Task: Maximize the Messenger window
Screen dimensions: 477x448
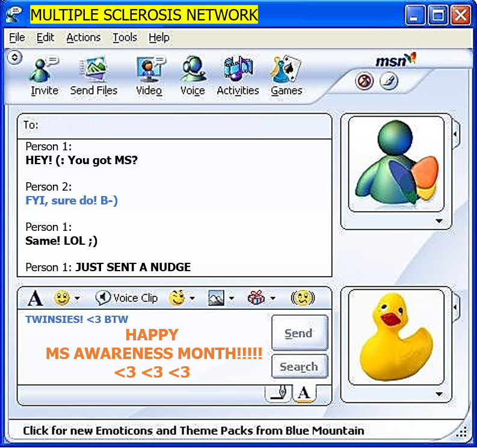Action: coord(438,15)
